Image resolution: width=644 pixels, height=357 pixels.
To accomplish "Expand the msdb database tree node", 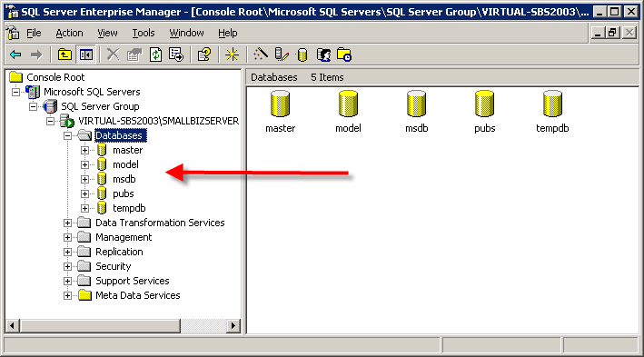I will click(x=84, y=180).
